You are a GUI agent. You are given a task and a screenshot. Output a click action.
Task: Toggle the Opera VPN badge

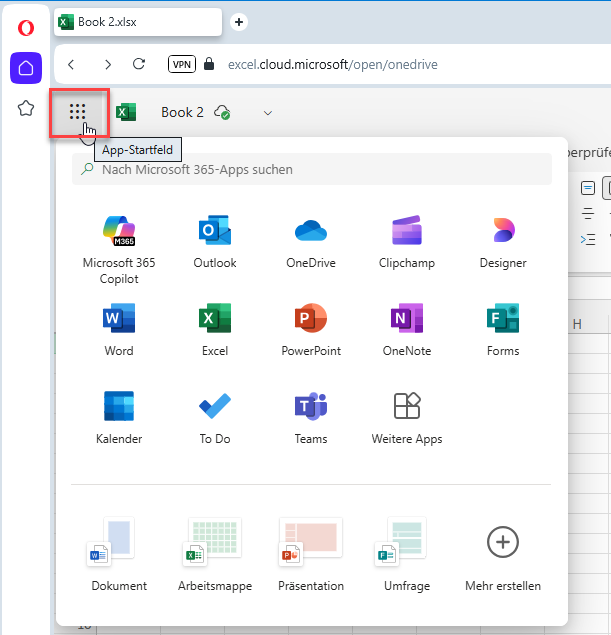click(182, 64)
